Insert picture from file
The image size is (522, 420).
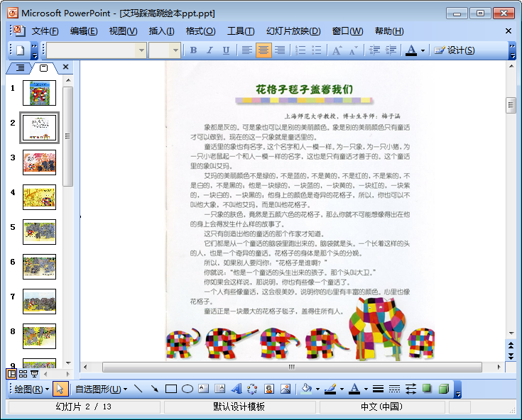click(286, 388)
